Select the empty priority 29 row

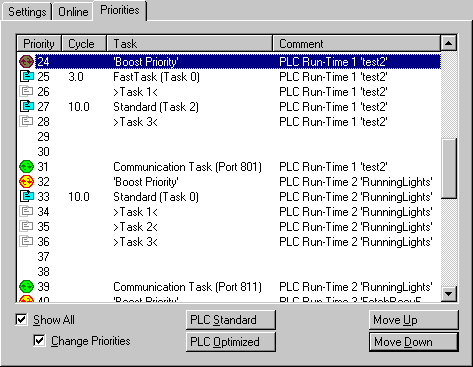(x=229, y=137)
